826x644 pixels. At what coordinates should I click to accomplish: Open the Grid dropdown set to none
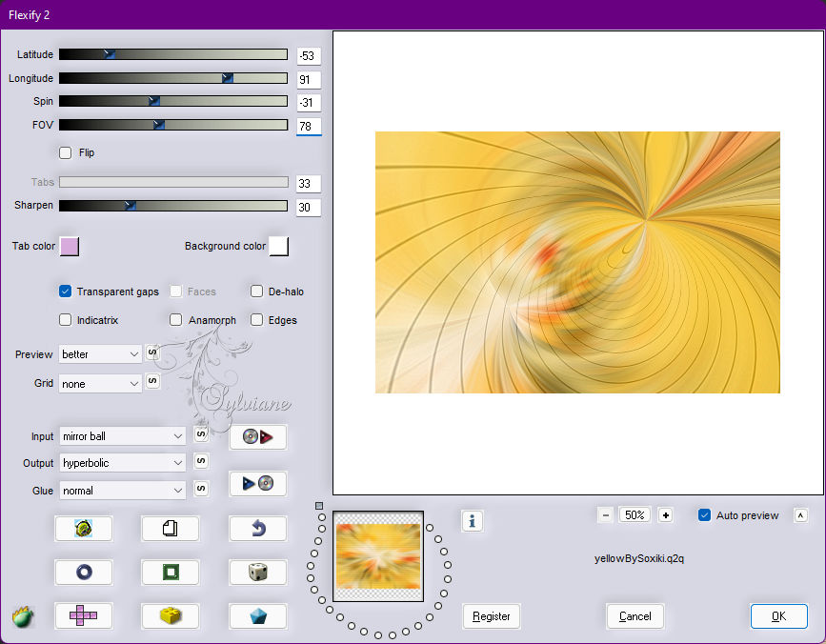(100, 384)
